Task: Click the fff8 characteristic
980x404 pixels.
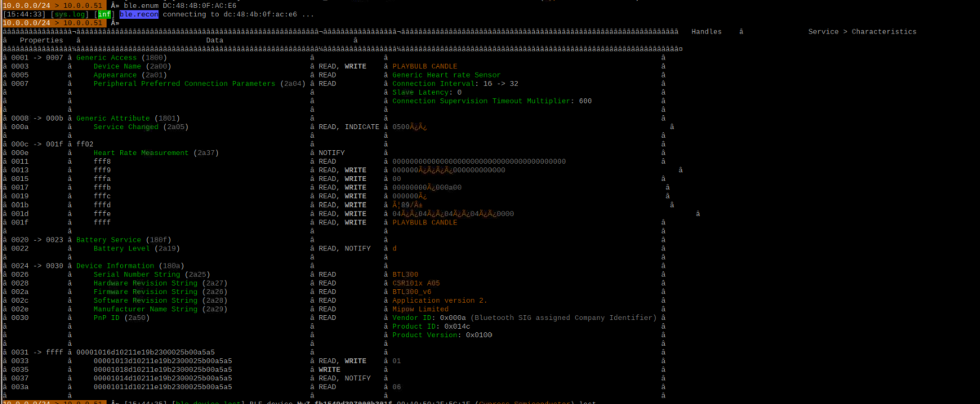Action: 102,162
